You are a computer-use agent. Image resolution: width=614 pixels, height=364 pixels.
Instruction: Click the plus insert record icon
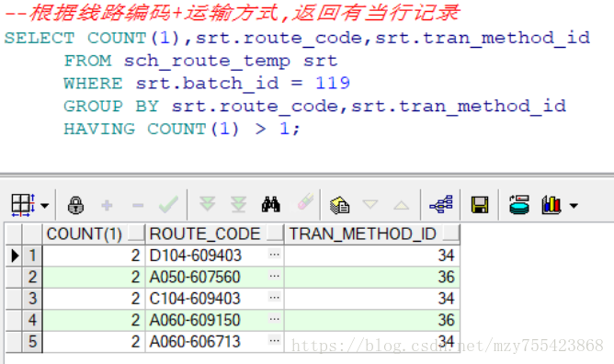pyautogui.click(x=107, y=205)
